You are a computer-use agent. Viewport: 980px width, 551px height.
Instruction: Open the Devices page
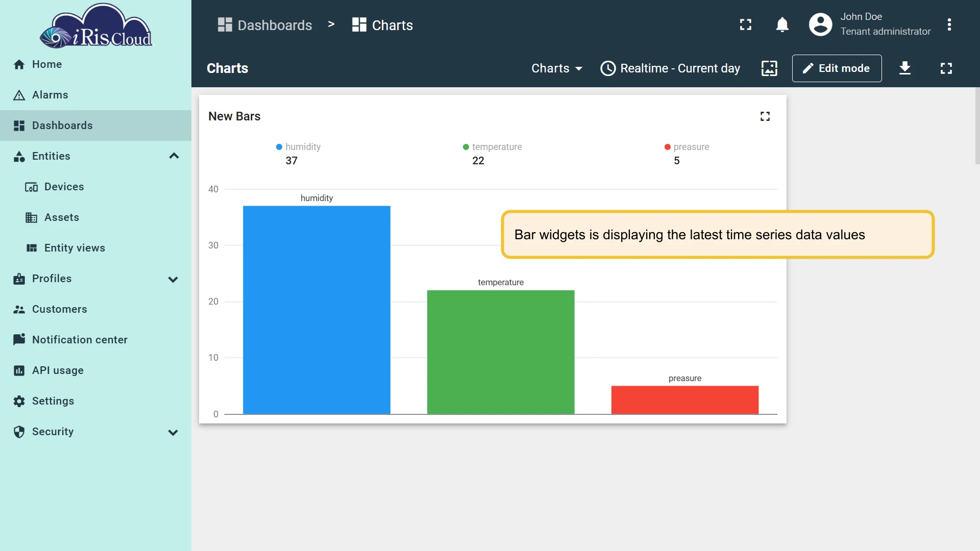[95, 187]
